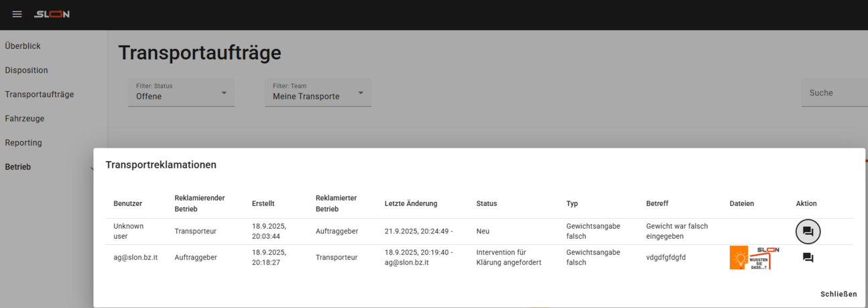Go to Überblick in sidebar
The height and width of the screenshot is (308, 868).
(23, 46)
